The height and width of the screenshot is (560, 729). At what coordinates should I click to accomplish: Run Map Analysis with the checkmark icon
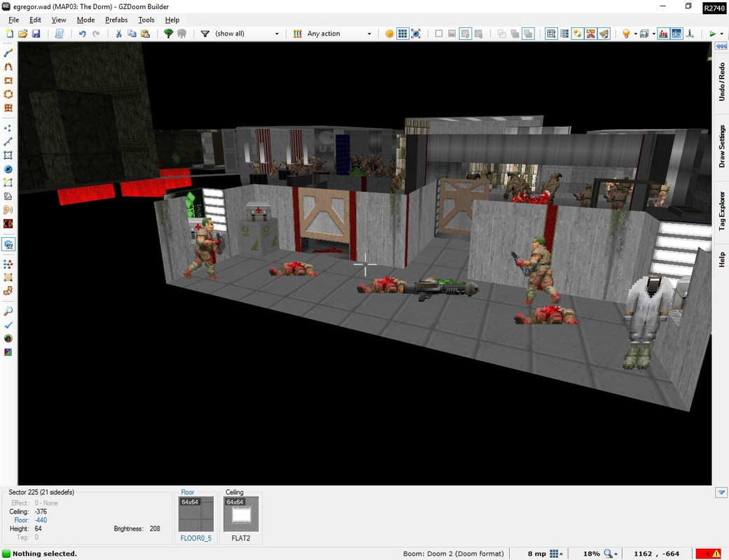click(8, 325)
